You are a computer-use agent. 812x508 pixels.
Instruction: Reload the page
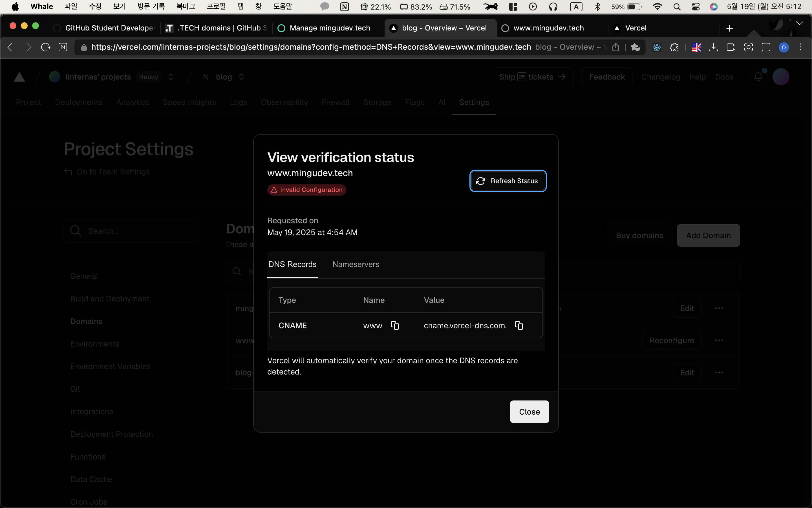coord(45,47)
